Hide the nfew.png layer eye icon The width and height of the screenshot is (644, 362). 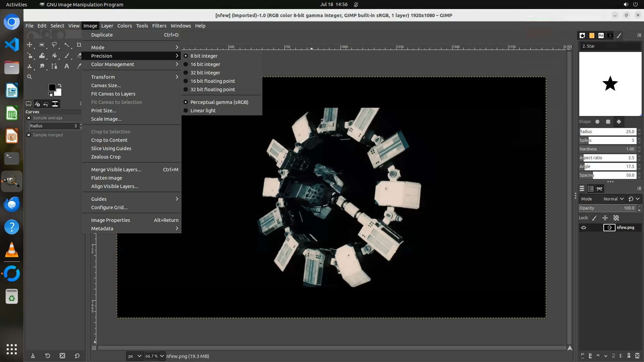click(584, 228)
